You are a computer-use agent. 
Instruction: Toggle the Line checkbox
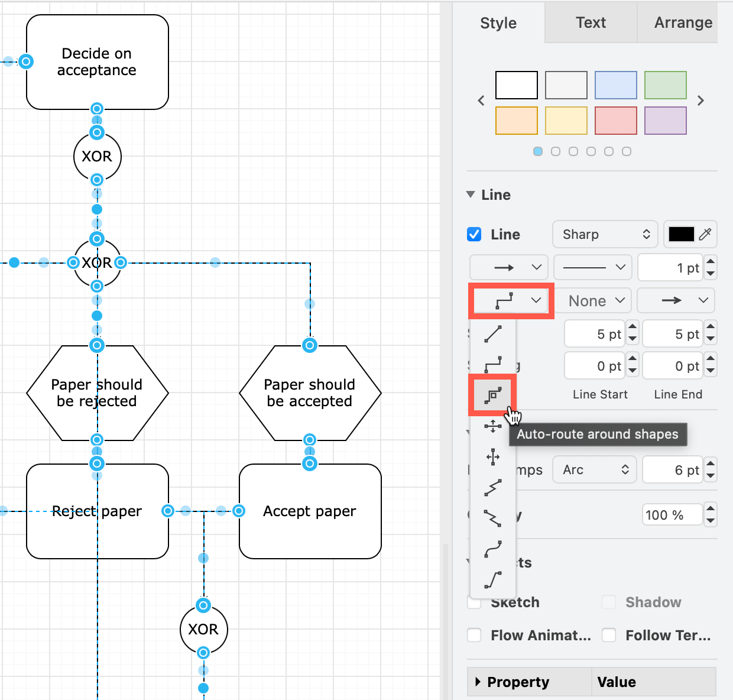pos(474,234)
